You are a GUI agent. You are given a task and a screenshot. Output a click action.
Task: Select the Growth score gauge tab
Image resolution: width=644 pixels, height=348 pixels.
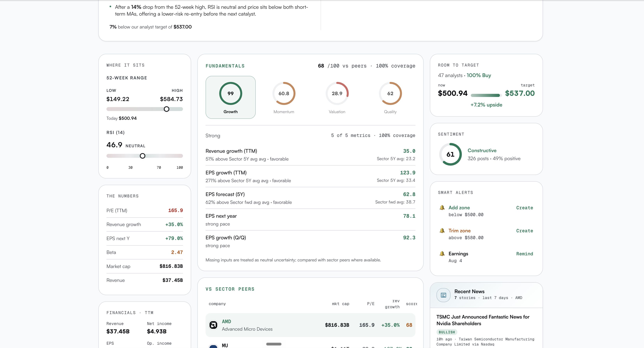pyautogui.click(x=230, y=97)
